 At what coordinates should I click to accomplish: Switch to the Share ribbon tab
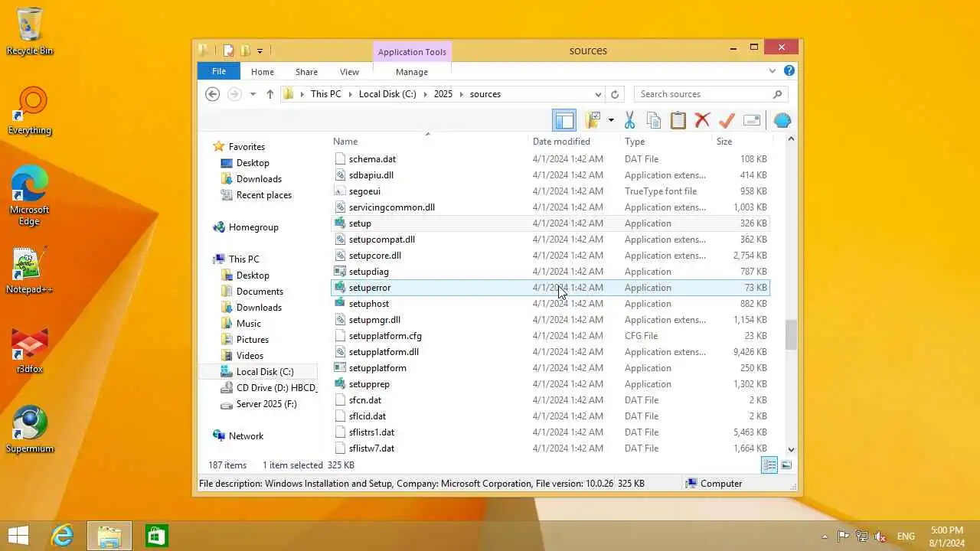306,72
